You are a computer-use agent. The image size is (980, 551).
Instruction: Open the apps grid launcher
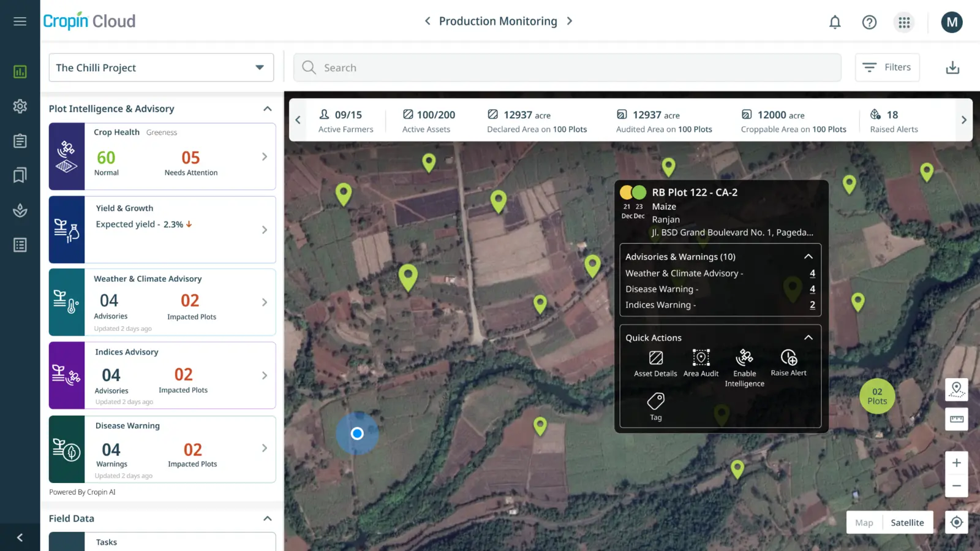point(904,23)
